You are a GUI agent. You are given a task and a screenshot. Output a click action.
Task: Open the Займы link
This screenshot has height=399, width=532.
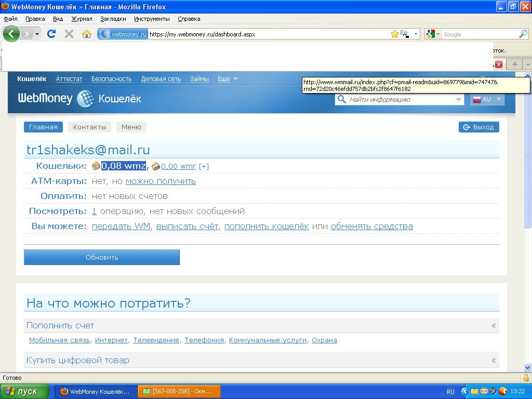click(x=199, y=79)
